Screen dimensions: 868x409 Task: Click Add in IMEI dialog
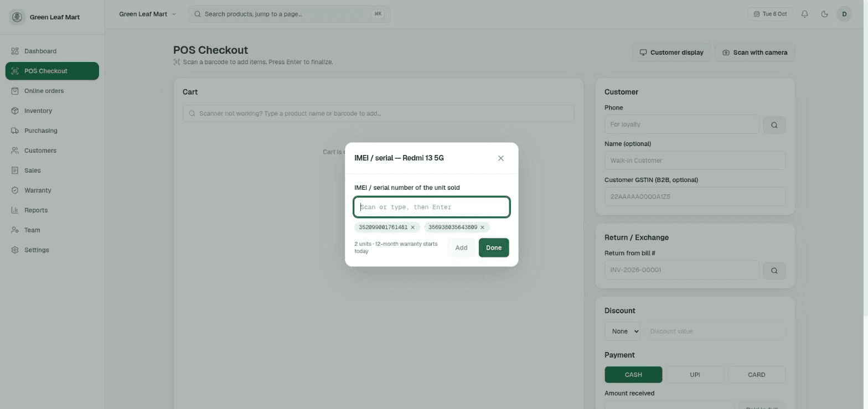(461, 248)
